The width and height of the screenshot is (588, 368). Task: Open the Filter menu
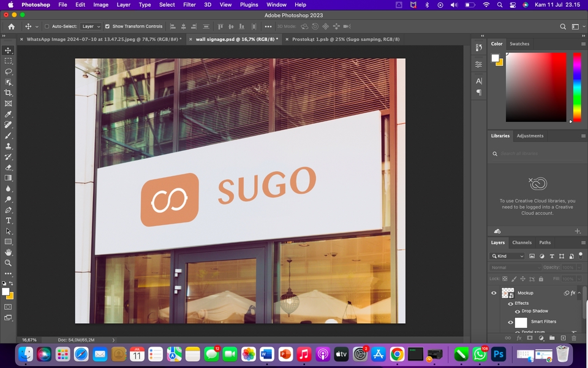tap(189, 5)
